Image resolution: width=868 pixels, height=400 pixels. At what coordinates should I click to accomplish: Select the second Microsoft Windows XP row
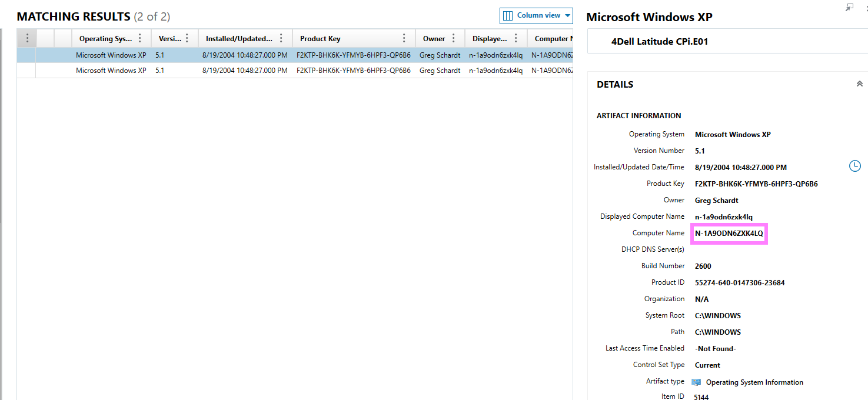click(295, 70)
